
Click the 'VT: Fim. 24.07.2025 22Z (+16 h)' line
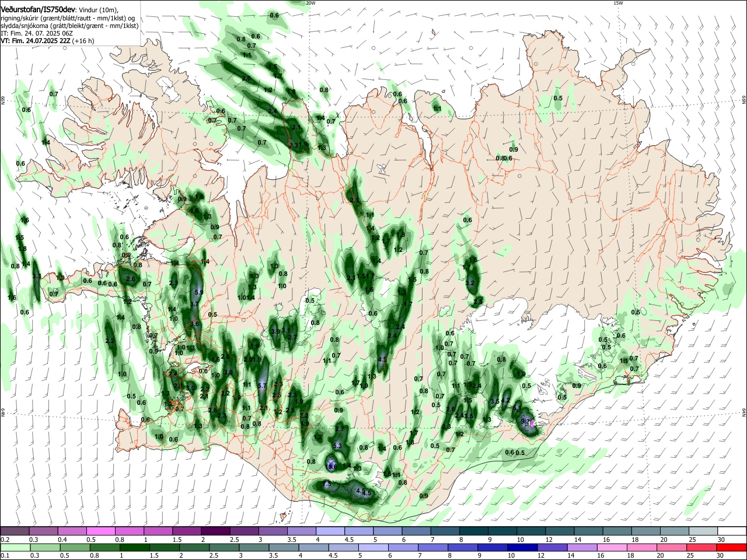point(47,41)
